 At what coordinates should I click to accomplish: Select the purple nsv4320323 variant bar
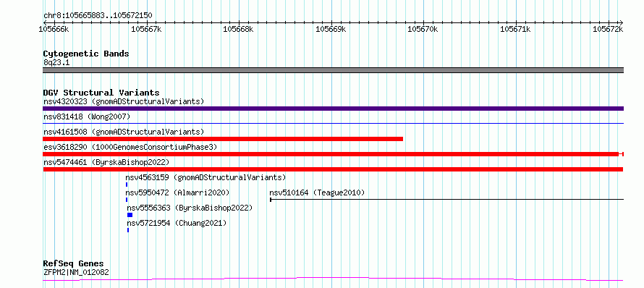(x=333, y=109)
